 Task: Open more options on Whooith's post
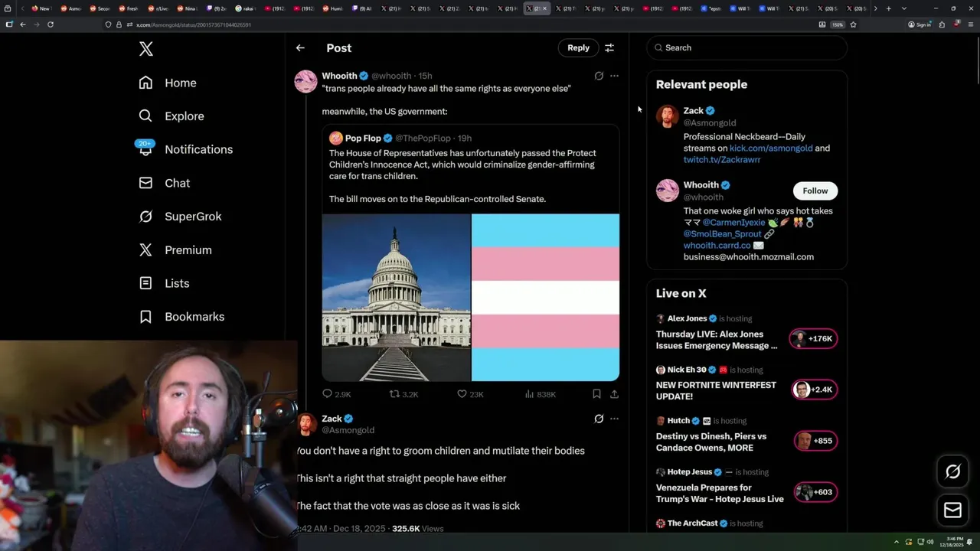tap(614, 76)
